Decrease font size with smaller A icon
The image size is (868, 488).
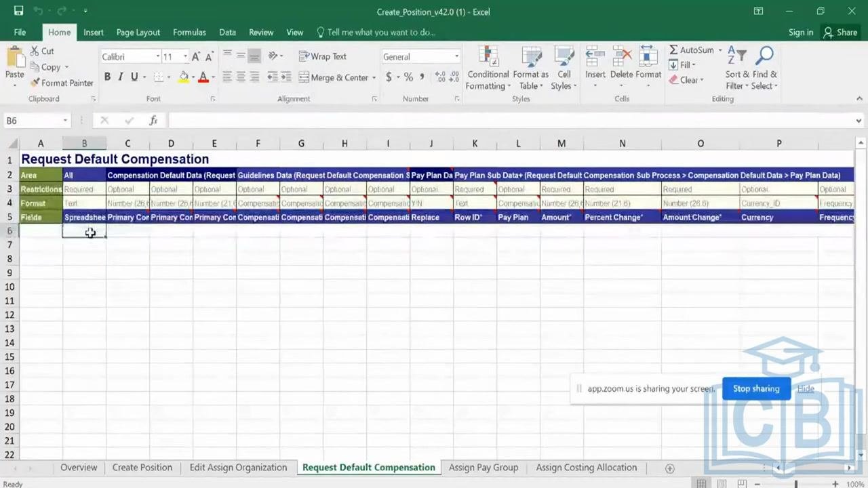point(209,57)
